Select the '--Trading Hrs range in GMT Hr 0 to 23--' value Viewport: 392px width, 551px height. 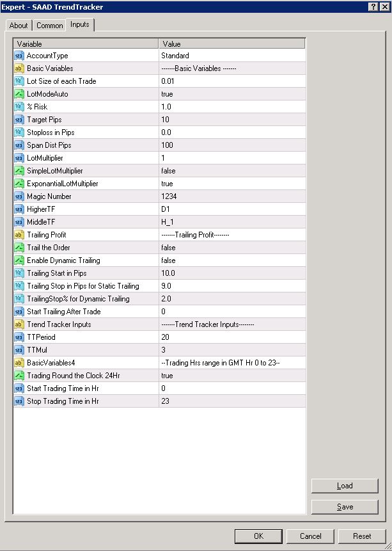click(x=221, y=363)
